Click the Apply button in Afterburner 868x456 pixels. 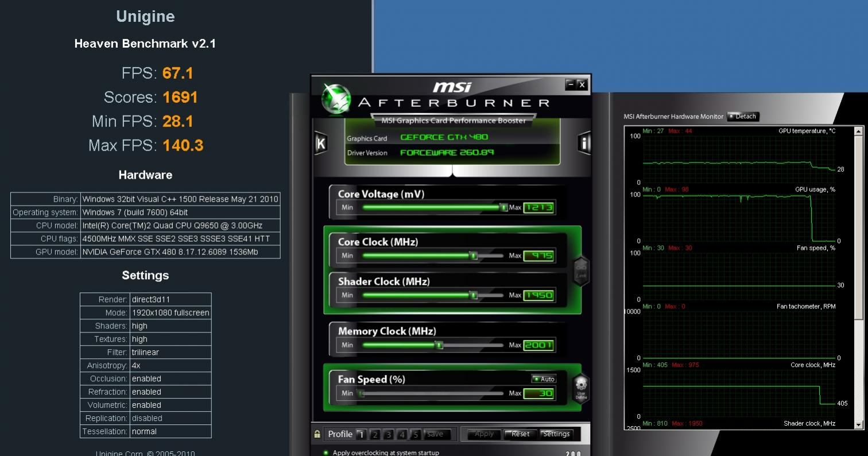[484, 434]
